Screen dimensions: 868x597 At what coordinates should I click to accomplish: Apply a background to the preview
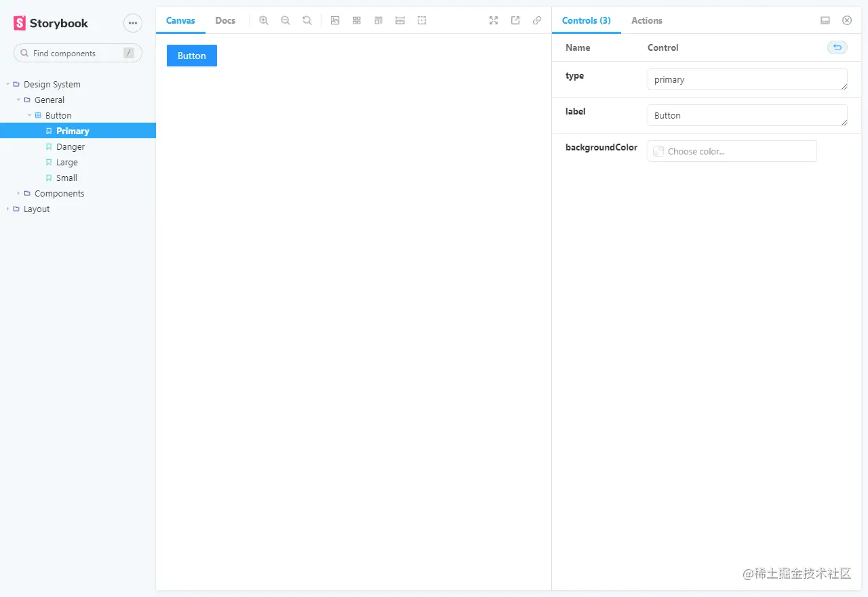335,20
